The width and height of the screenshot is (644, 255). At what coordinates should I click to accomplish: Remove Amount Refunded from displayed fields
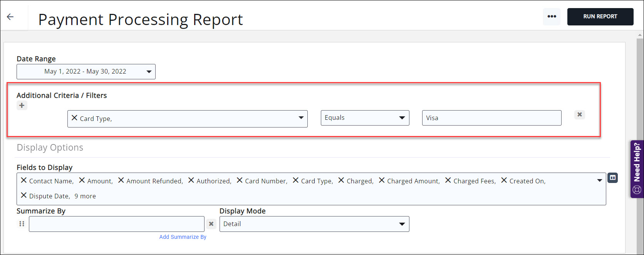(121, 180)
